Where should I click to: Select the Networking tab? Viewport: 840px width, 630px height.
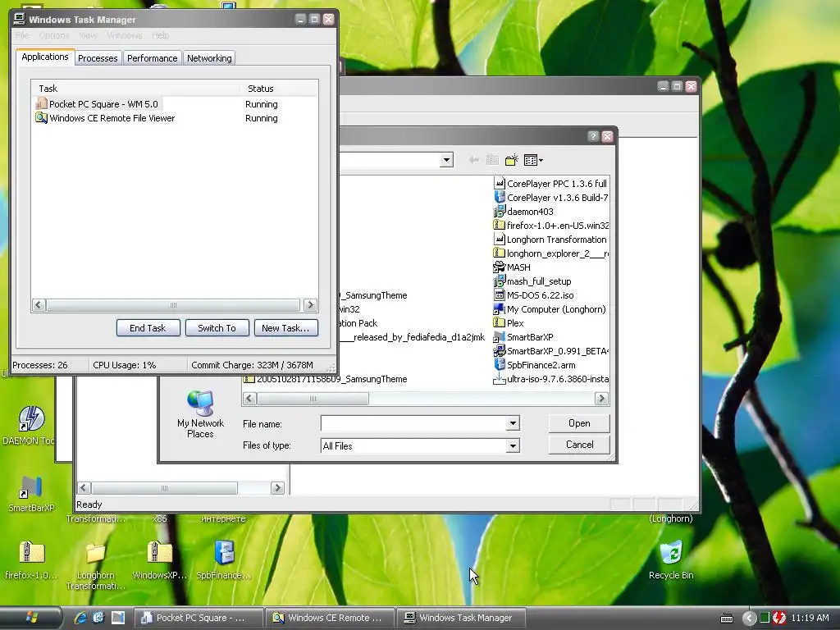coord(209,58)
